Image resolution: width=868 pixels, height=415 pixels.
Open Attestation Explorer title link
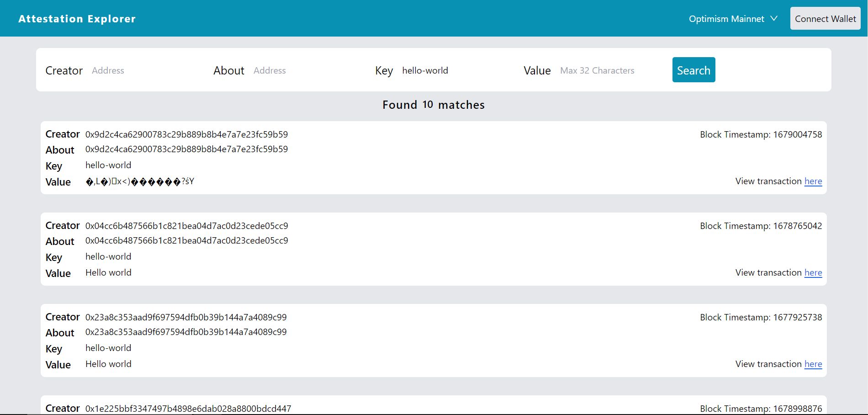click(x=77, y=19)
